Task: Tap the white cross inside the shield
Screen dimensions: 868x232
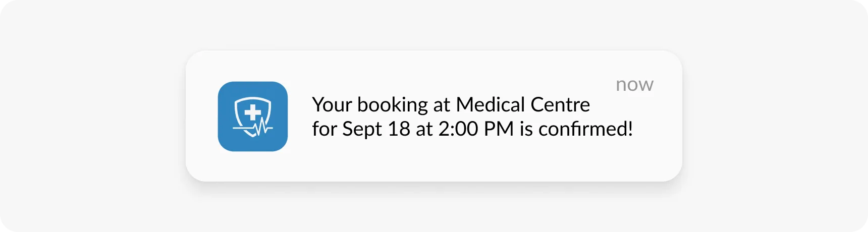Action: tap(252, 112)
